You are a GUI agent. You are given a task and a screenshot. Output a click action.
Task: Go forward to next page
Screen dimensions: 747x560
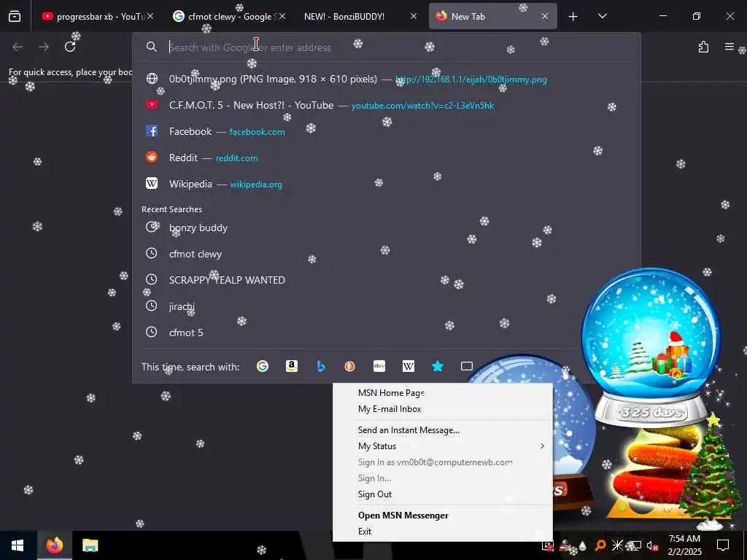44,47
